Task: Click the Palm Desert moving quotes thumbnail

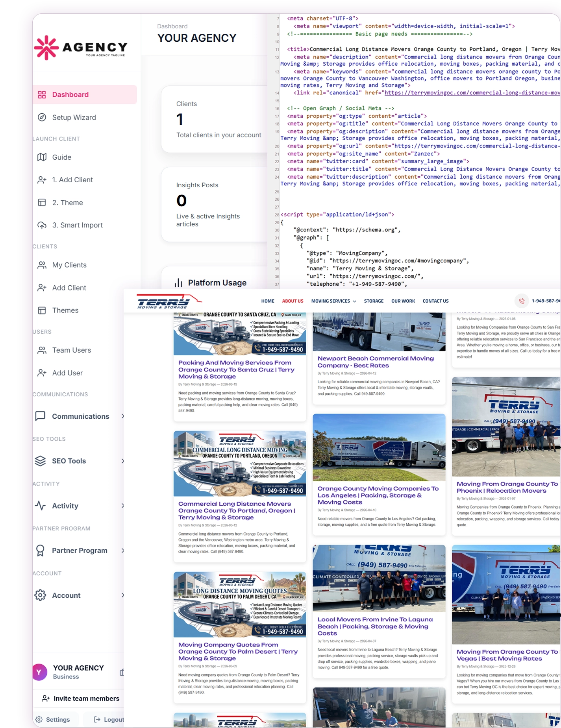Action: click(x=240, y=604)
